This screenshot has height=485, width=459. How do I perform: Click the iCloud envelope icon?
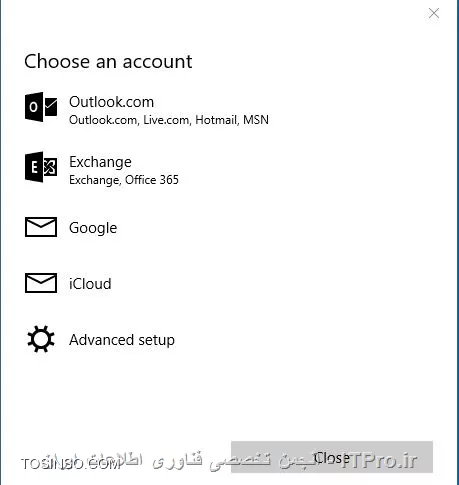pos(41,283)
